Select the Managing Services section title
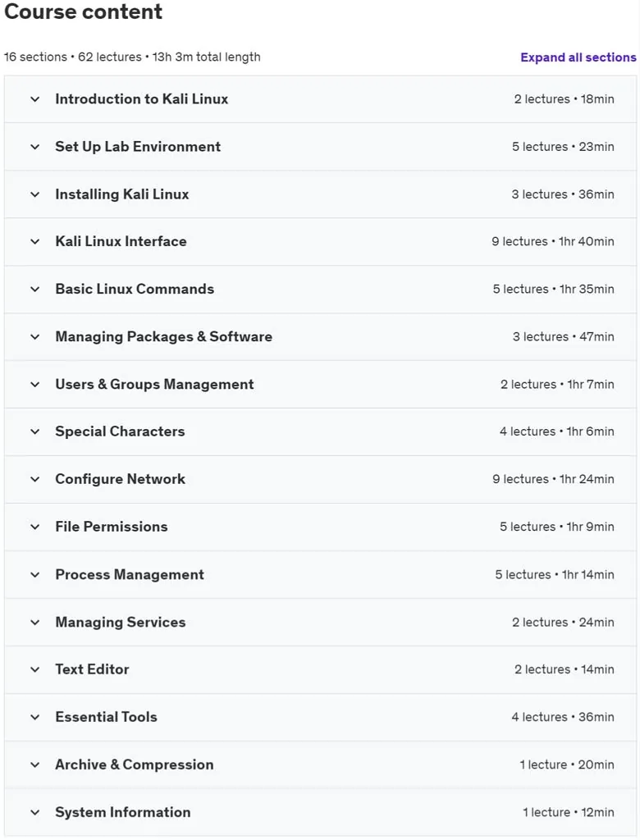640x840 pixels. click(121, 622)
